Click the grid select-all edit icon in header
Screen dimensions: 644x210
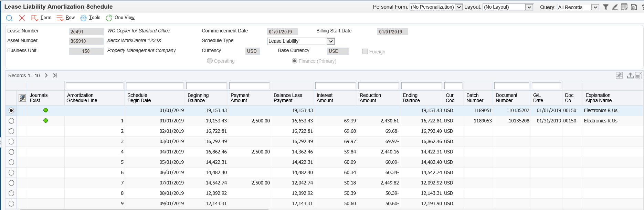[x=22, y=98]
